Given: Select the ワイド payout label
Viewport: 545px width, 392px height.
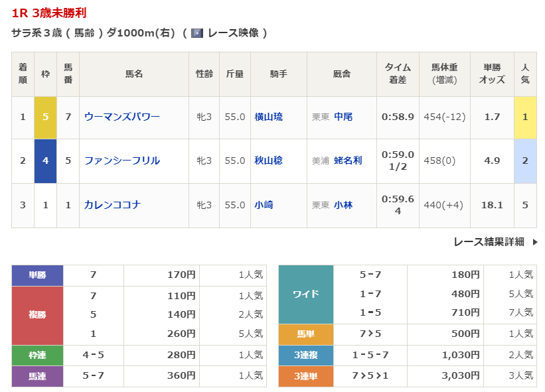Looking at the screenshot, I should pyautogui.click(x=305, y=294).
